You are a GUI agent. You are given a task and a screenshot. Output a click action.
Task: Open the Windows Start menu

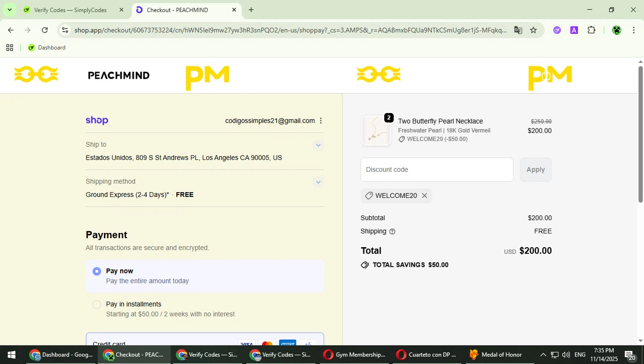click(x=12, y=355)
